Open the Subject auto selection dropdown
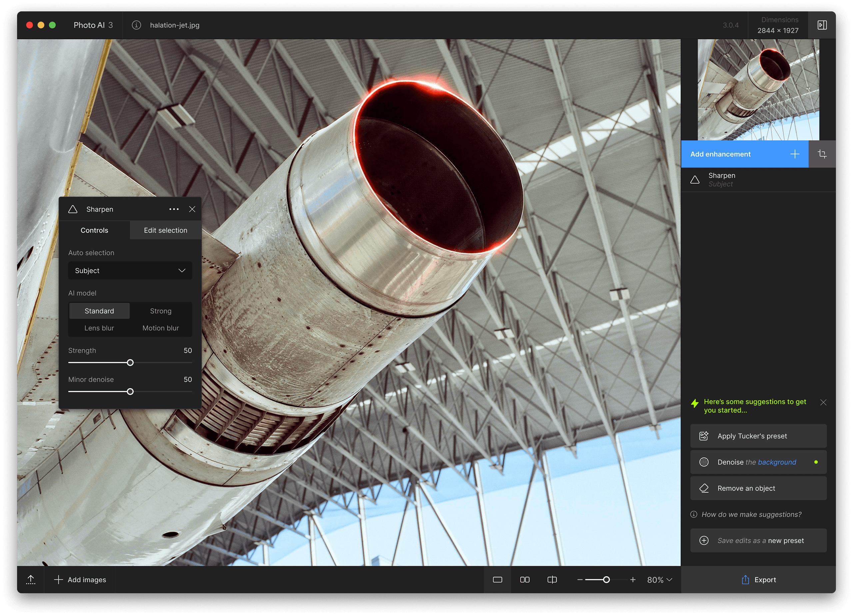The height and width of the screenshot is (616, 853). [x=130, y=271]
